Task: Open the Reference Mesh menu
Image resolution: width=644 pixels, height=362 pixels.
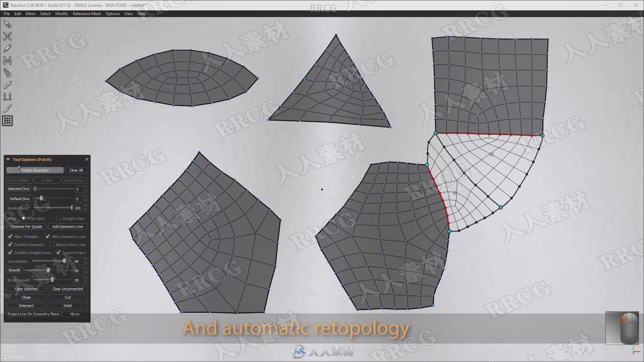Action: pyautogui.click(x=86, y=14)
